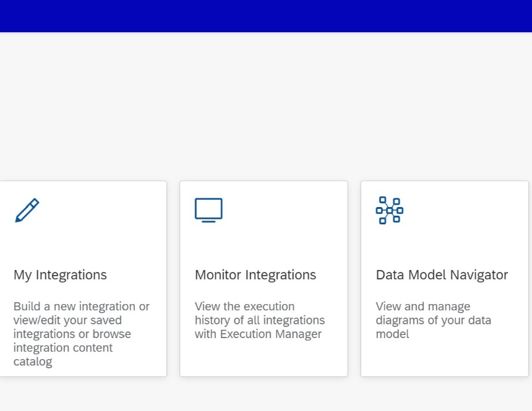Select the "Build a new integration or" text
This screenshot has height=411, width=532.
[x=82, y=306]
